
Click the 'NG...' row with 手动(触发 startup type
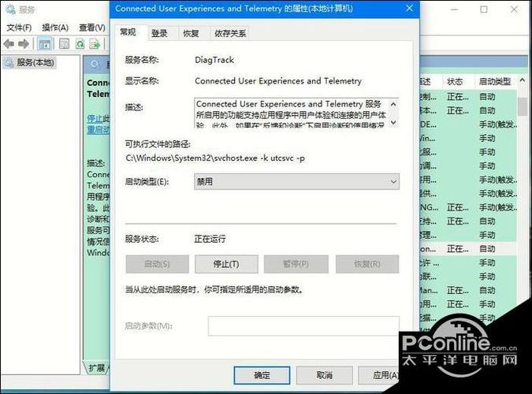pyautogui.click(x=468, y=207)
